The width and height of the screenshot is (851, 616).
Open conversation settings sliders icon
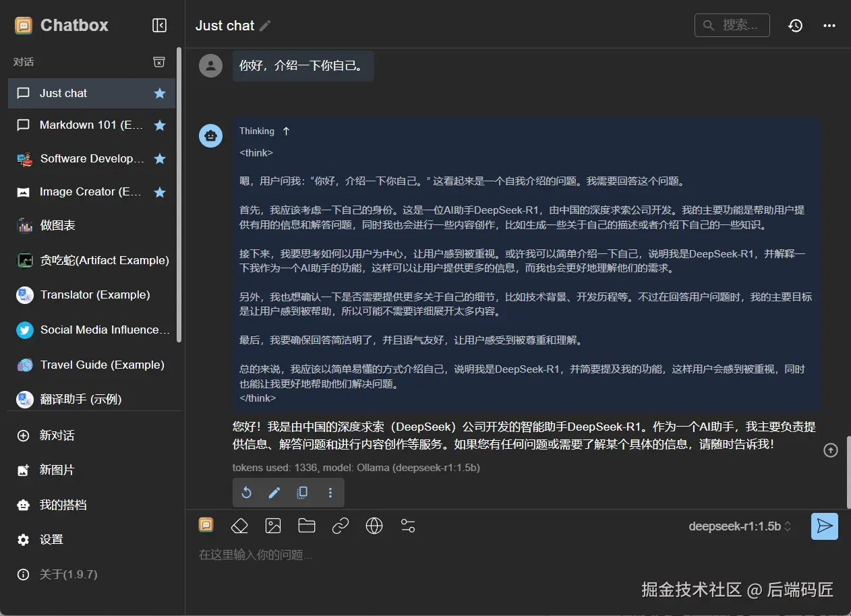(x=408, y=526)
